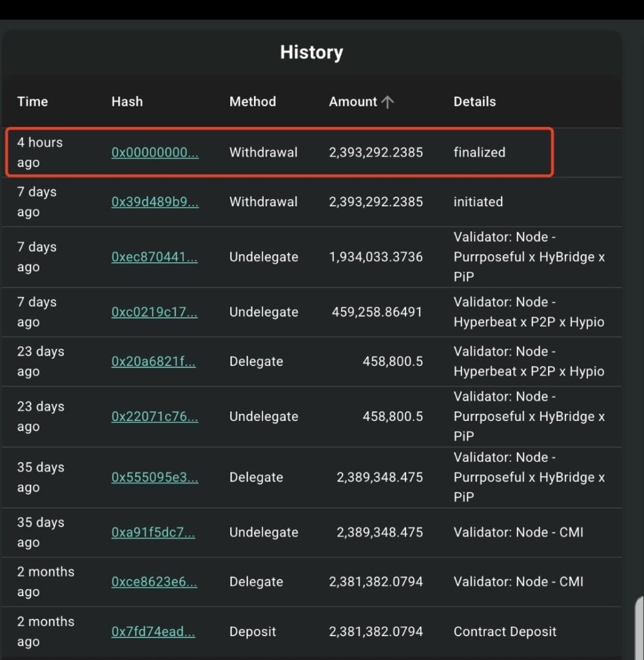
Task: Sort by the Method column header
Action: [x=253, y=102]
